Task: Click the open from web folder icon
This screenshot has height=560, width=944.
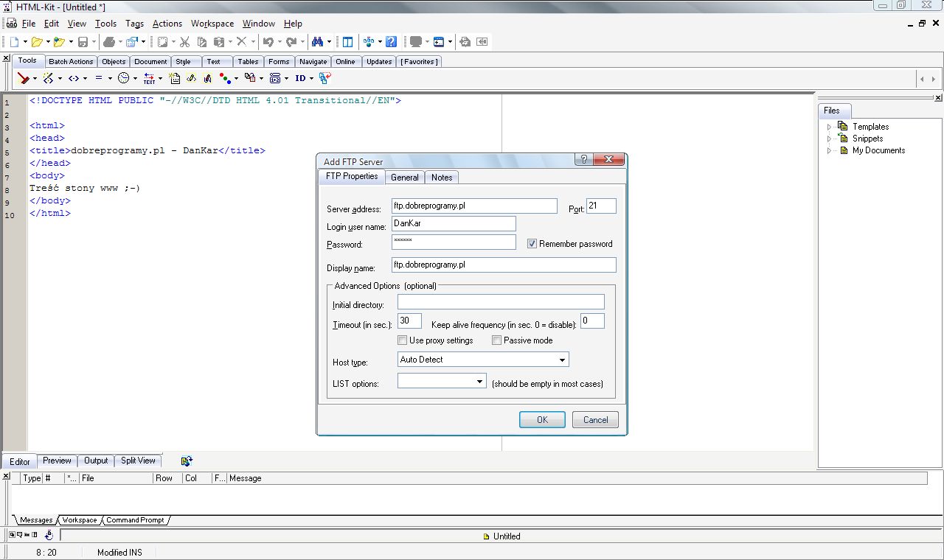Action: point(59,42)
